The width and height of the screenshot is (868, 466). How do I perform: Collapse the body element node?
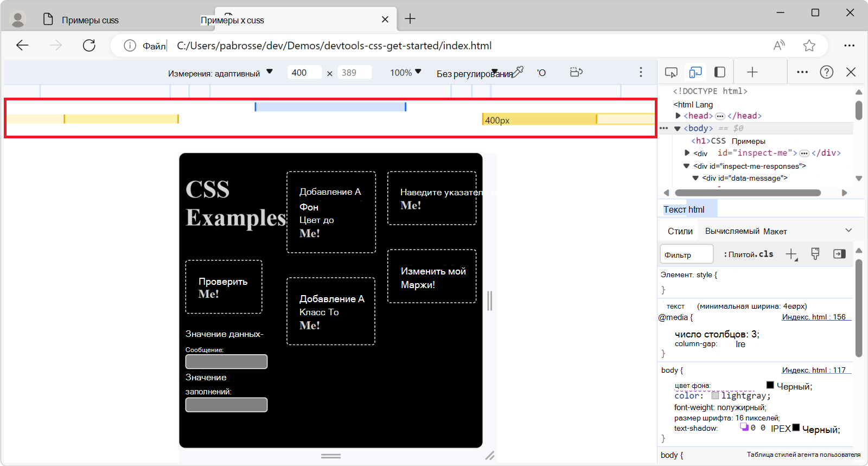pos(677,129)
